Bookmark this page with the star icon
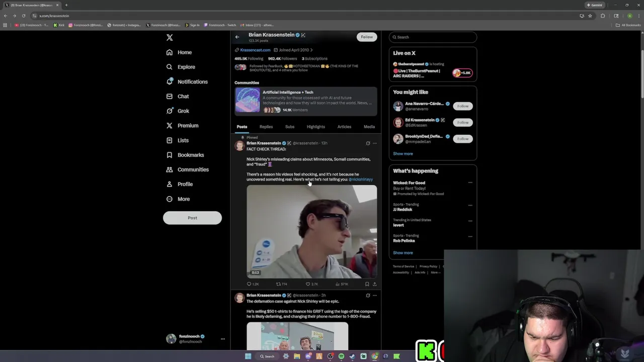The width and height of the screenshot is (644, 362). click(590, 16)
